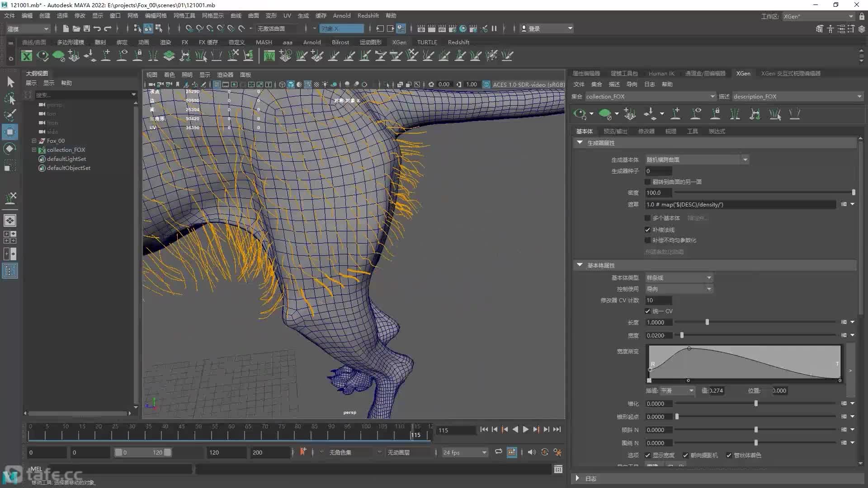Select the Select tool arrow in toolbox
The width and height of the screenshot is (868, 488).
10,82
